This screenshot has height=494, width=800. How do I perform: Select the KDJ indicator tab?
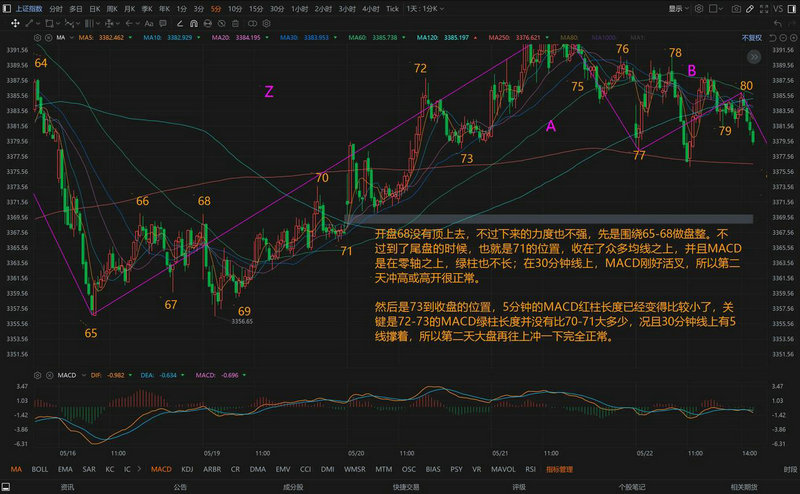(x=187, y=469)
